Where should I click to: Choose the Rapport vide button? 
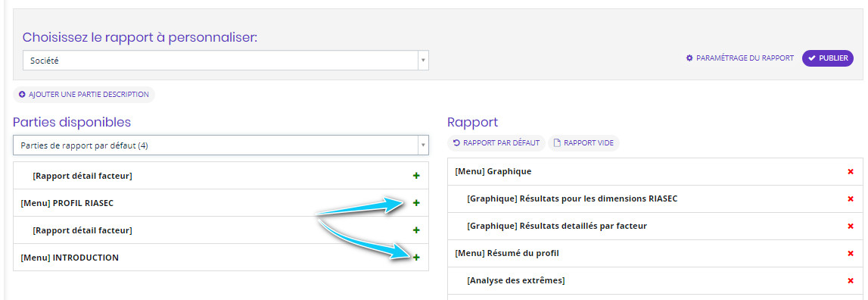coord(584,143)
